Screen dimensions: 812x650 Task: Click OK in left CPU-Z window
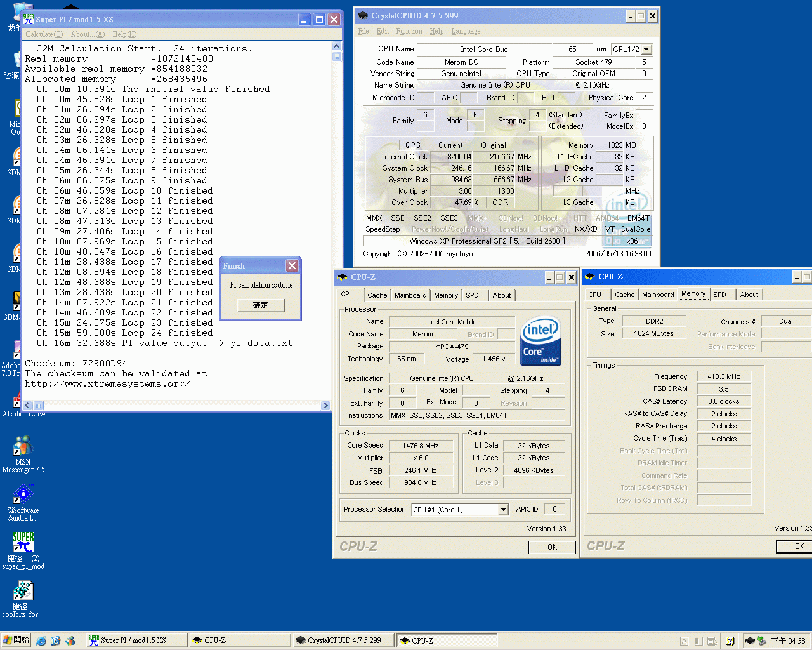point(552,547)
